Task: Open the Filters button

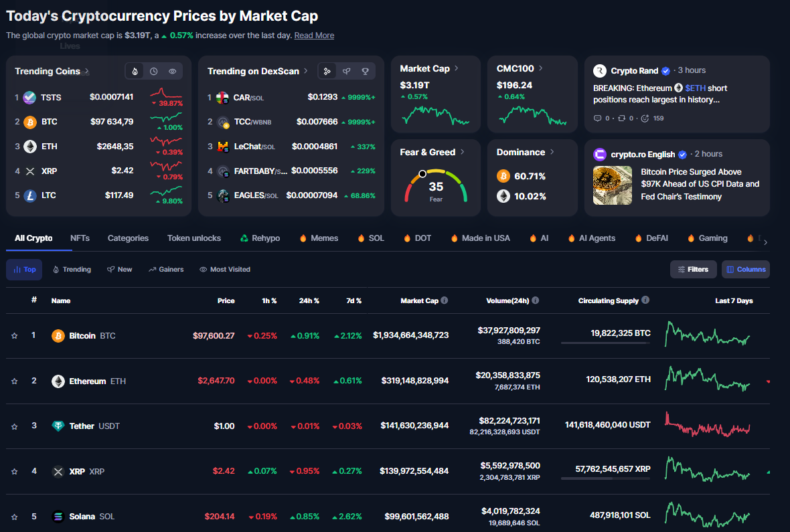Action: click(x=694, y=270)
